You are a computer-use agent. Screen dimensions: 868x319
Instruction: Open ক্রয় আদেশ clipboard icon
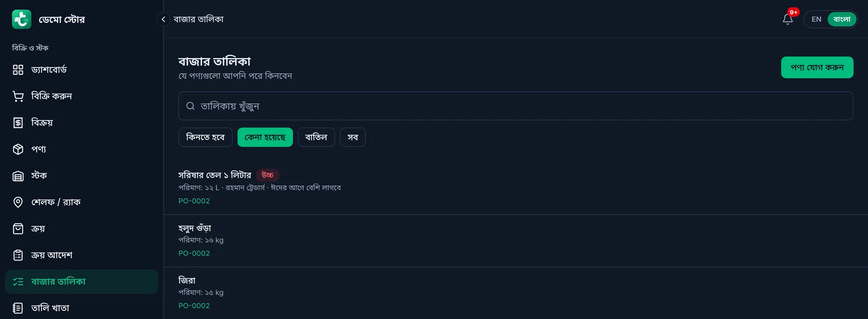(x=18, y=255)
